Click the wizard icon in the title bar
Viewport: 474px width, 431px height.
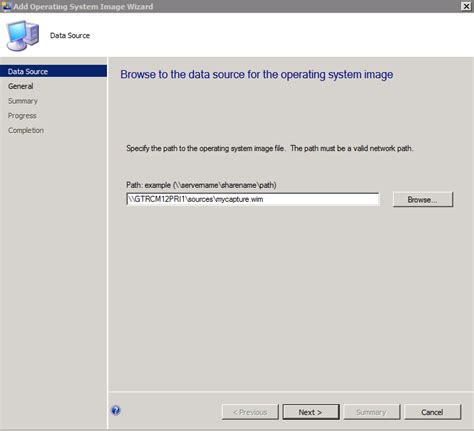(x=6, y=6)
